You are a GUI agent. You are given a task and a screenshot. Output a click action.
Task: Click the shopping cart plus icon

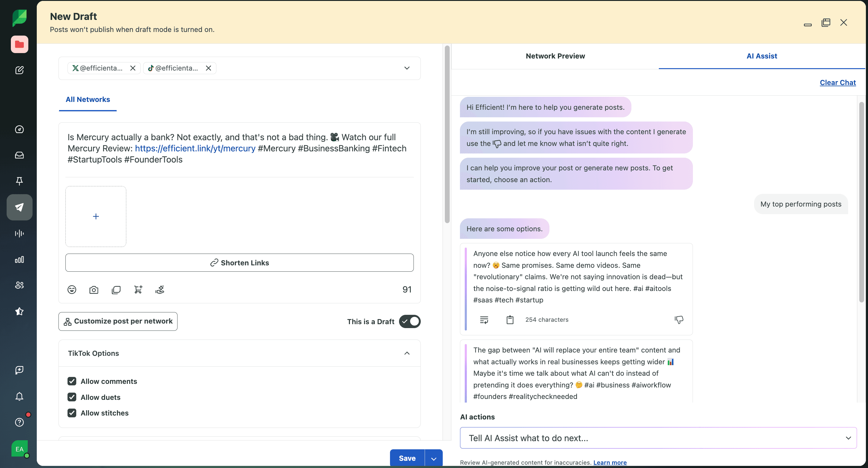pos(138,289)
